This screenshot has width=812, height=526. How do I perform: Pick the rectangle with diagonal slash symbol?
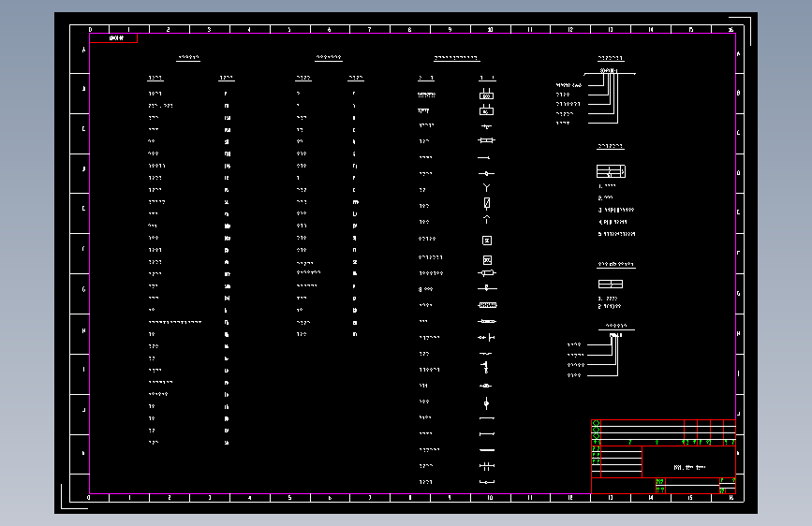[487, 203]
